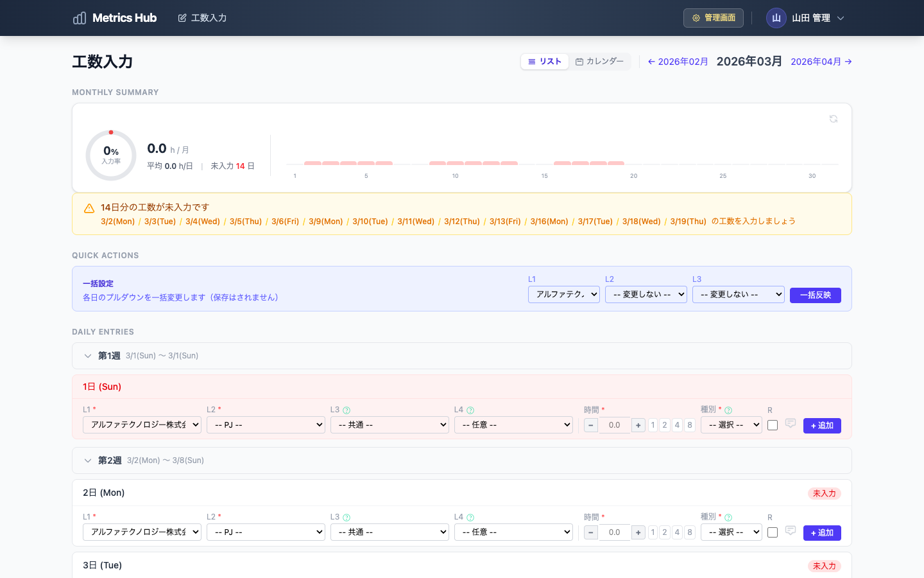The image size is (924, 578).
Task: Go to next month 2026年04月
Action: click(821, 62)
